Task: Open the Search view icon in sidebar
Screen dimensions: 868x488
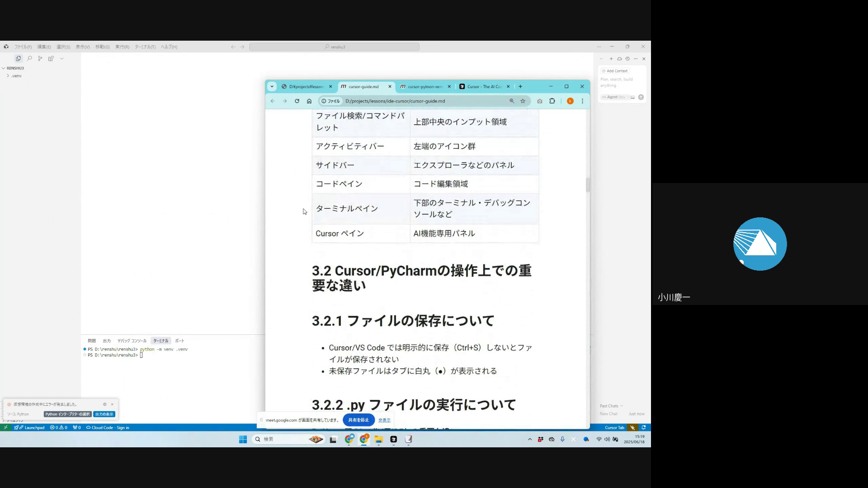Action: (29, 58)
